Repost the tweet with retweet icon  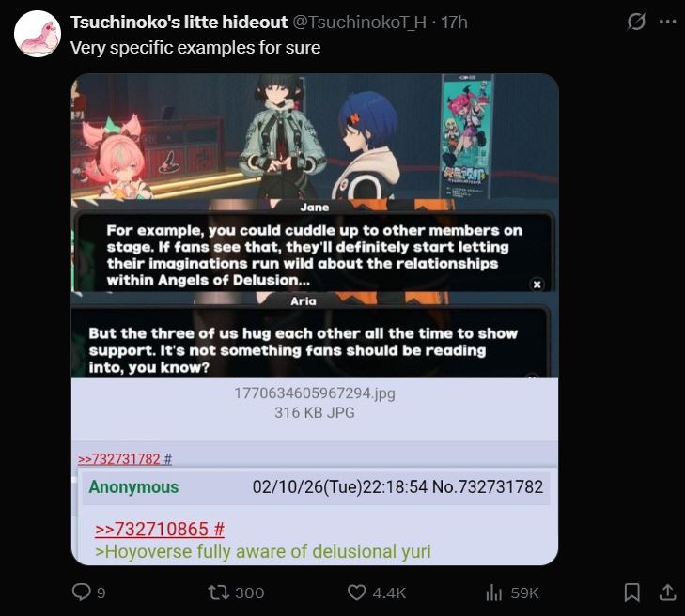coord(217,593)
